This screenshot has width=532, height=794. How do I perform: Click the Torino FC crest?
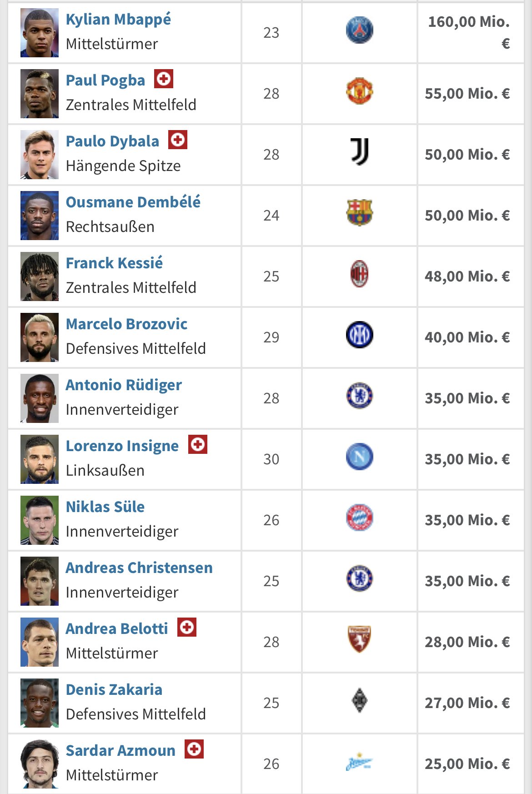(x=359, y=639)
